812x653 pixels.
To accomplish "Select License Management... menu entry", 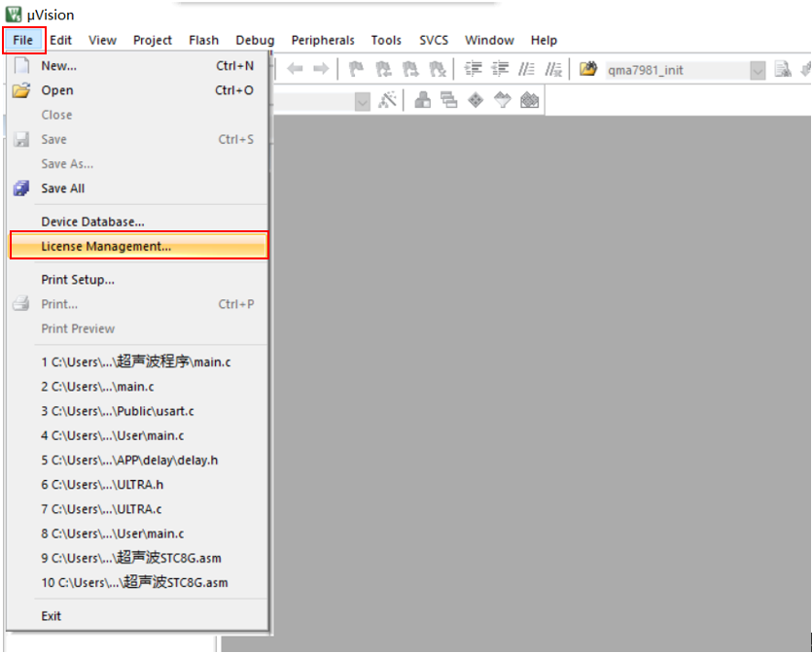I will [x=138, y=246].
